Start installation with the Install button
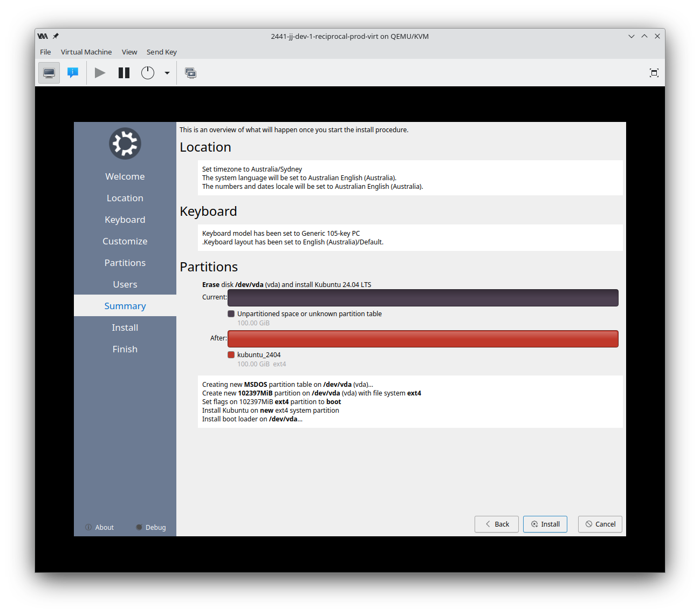This screenshot has width=700, height=614. [545, 524]
